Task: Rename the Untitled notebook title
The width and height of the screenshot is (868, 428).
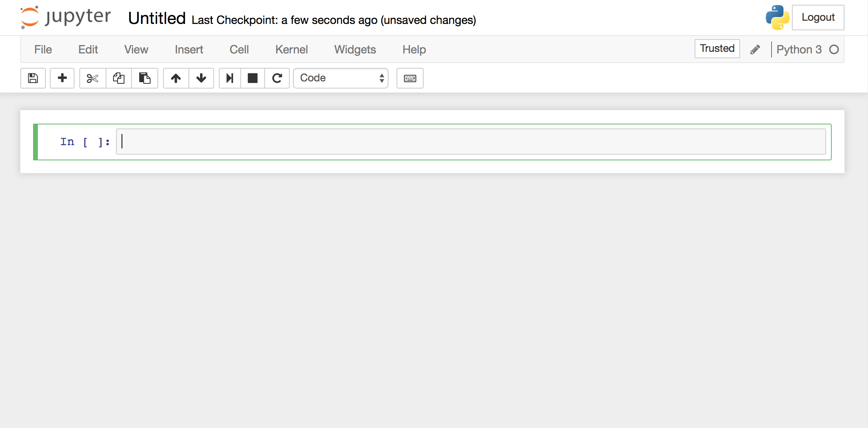Action: [x=157, y=18]
